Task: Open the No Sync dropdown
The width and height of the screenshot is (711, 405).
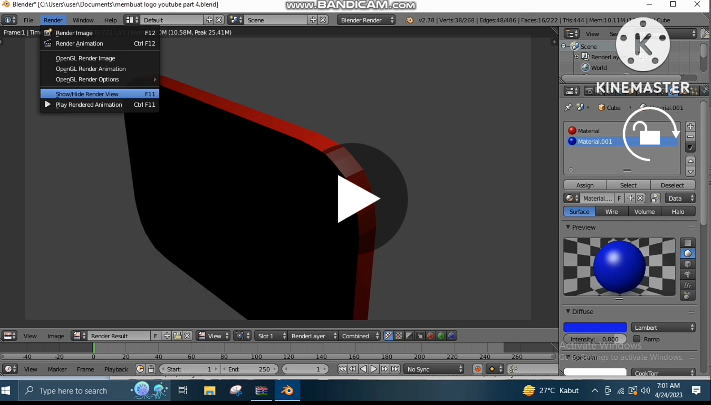Action: click(434, 369)
